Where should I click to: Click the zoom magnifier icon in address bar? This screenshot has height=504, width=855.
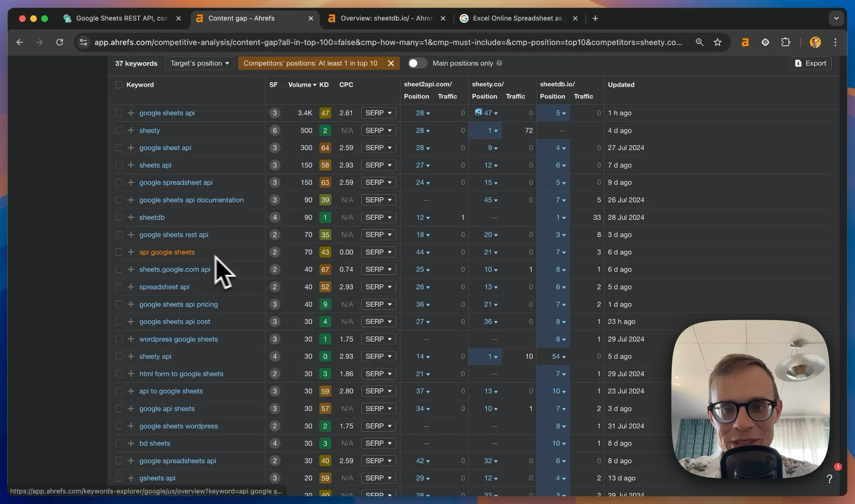point(699,42)
